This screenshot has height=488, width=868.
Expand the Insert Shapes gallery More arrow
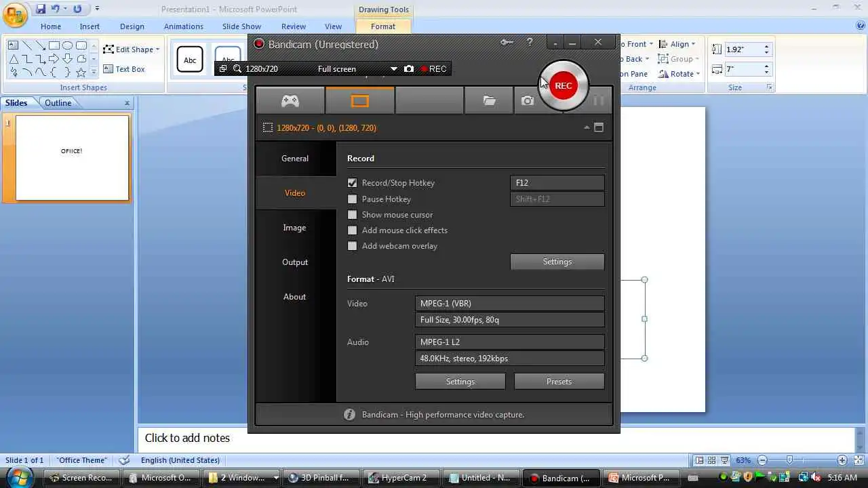(93, 72)
